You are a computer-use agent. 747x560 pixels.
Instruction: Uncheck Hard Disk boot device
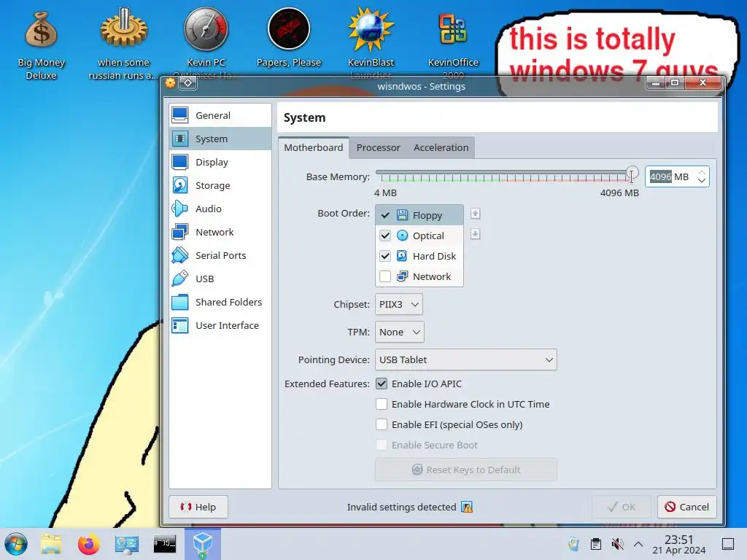(x=385, y=256)
